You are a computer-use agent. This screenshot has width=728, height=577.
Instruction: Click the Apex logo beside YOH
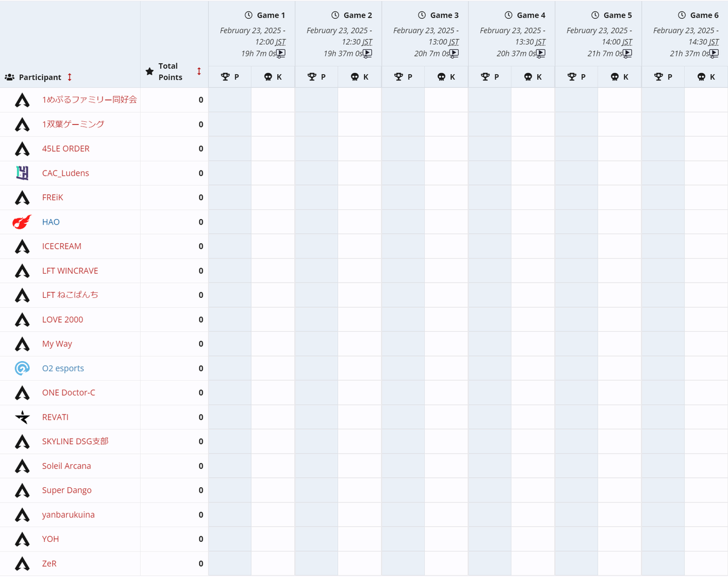click(x=22, y=539)
